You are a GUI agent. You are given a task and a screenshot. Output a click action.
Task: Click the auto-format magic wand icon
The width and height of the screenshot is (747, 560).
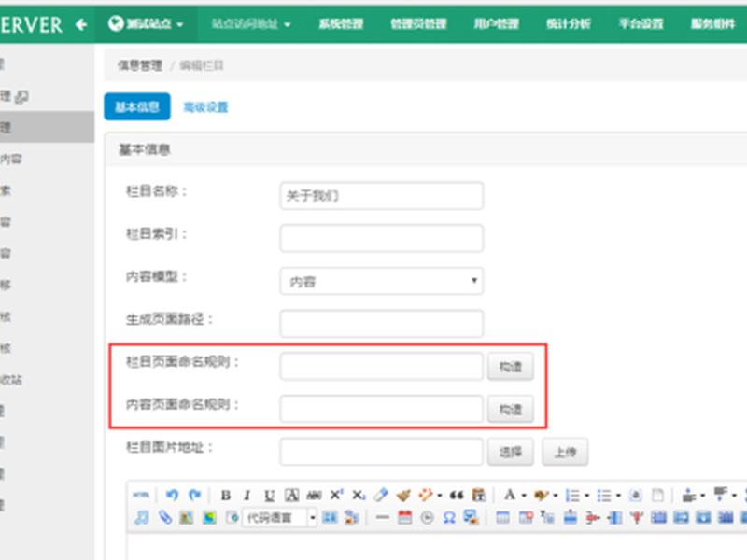point(425,496)
